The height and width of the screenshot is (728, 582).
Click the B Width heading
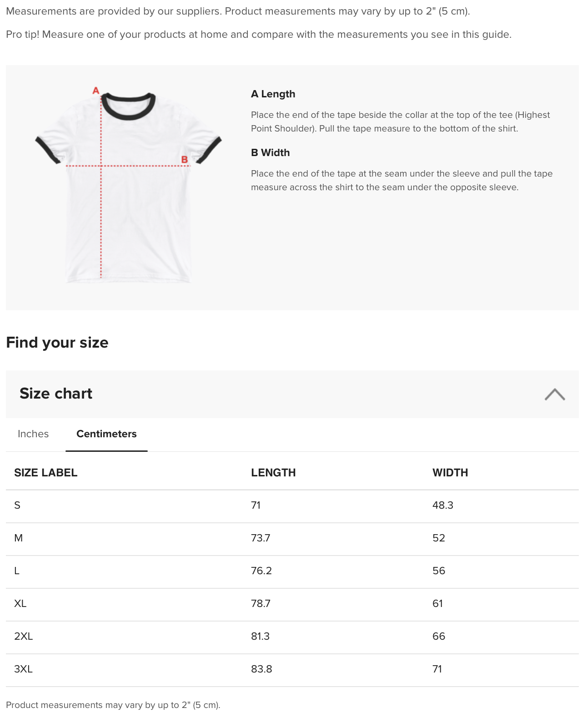[270, 153]
